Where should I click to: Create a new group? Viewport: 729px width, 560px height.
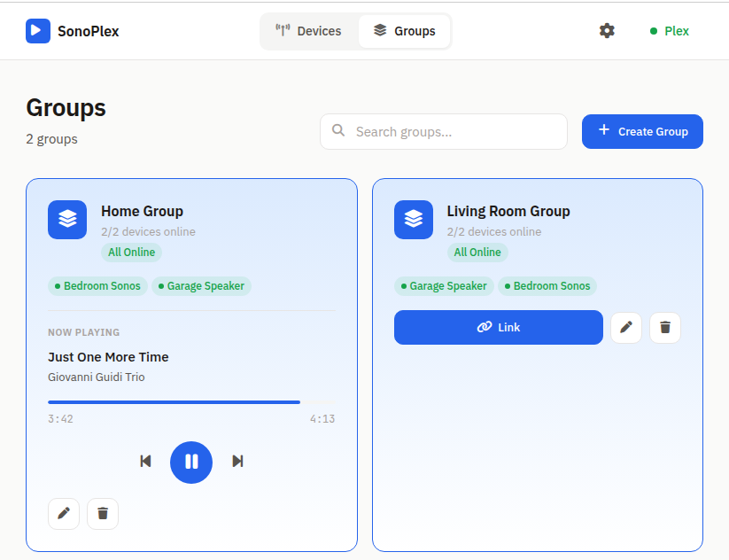[642, 131]
